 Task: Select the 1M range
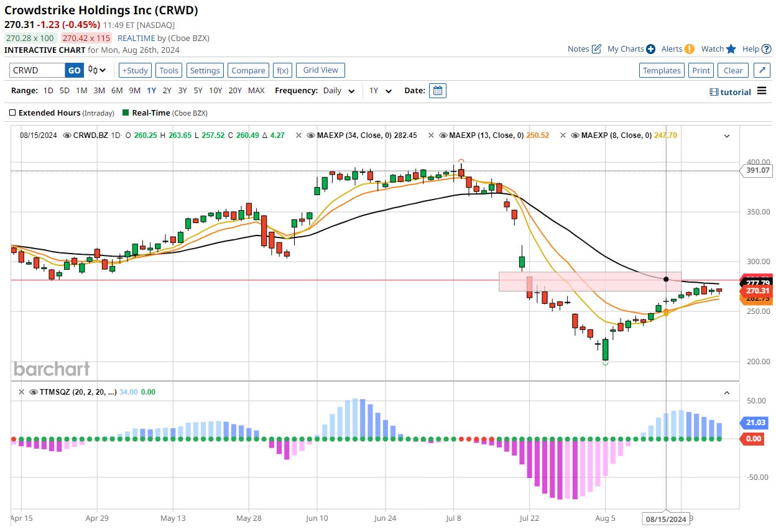point(81,91)
